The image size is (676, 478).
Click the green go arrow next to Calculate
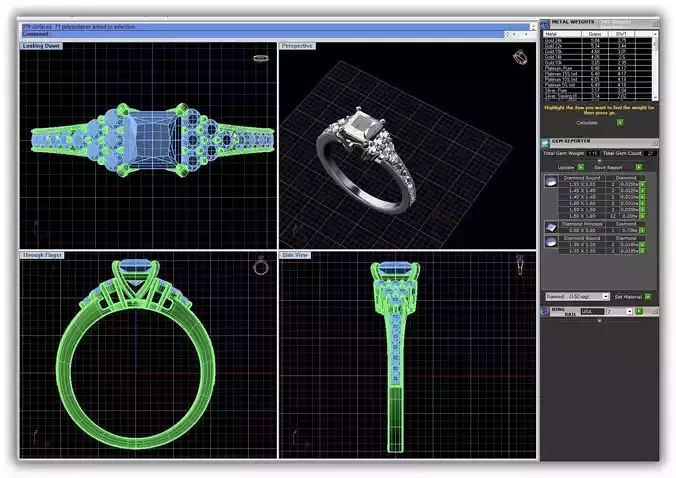point(620,122)
